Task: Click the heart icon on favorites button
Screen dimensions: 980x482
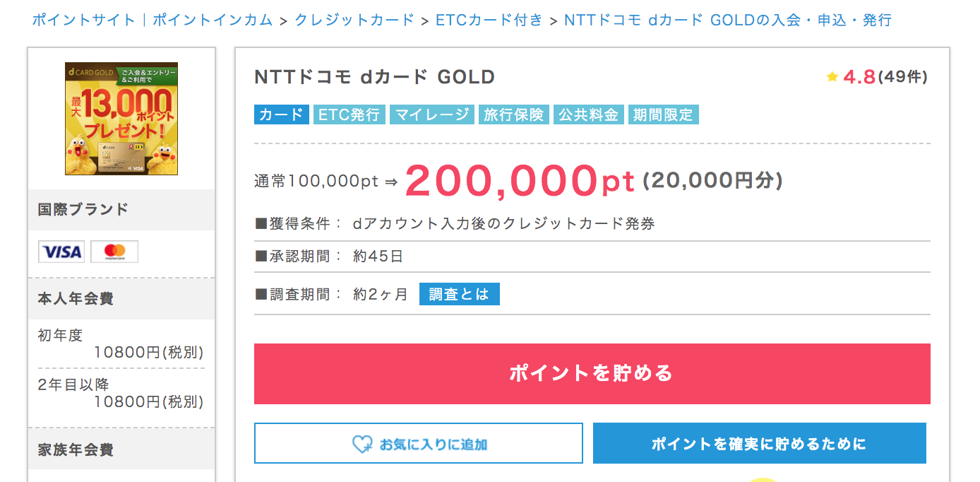Action: tap(361, 444)
